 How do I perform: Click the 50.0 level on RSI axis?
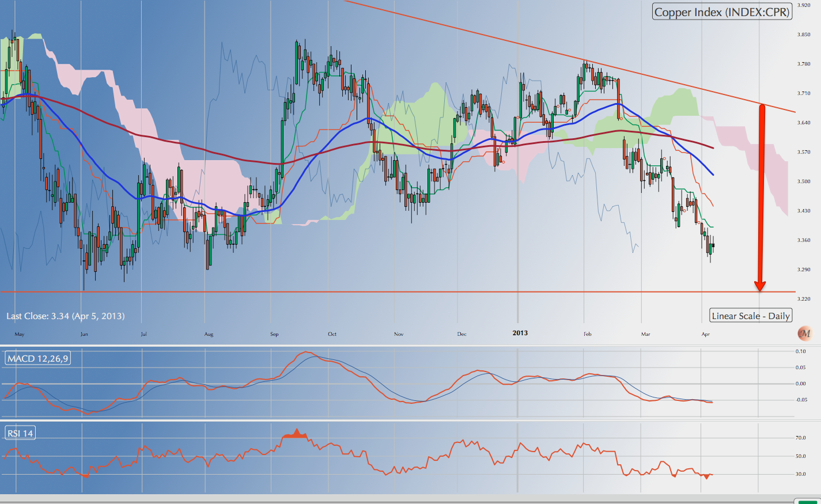[x=801, y=456]
